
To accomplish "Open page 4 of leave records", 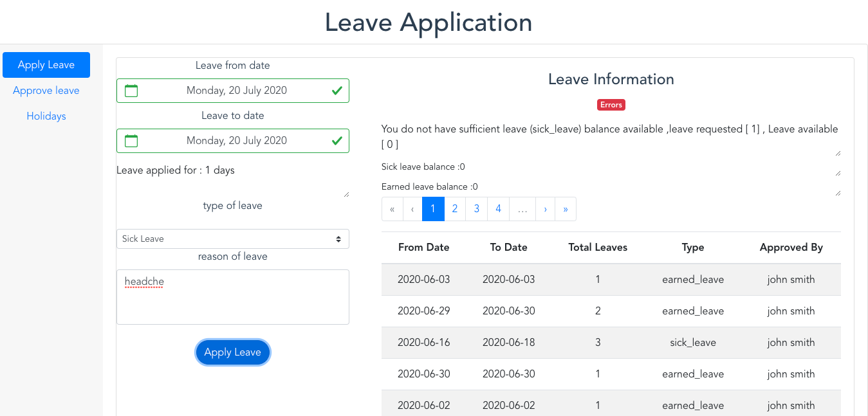I will [x=499, y=209].
